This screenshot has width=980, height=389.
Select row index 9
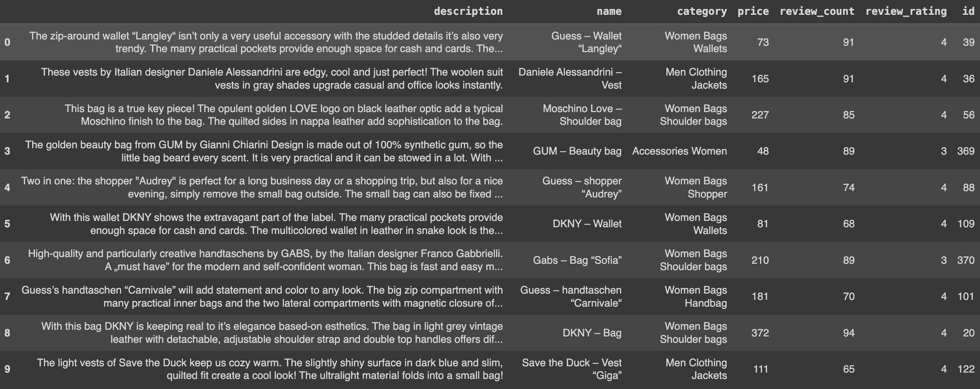point(7,369)
